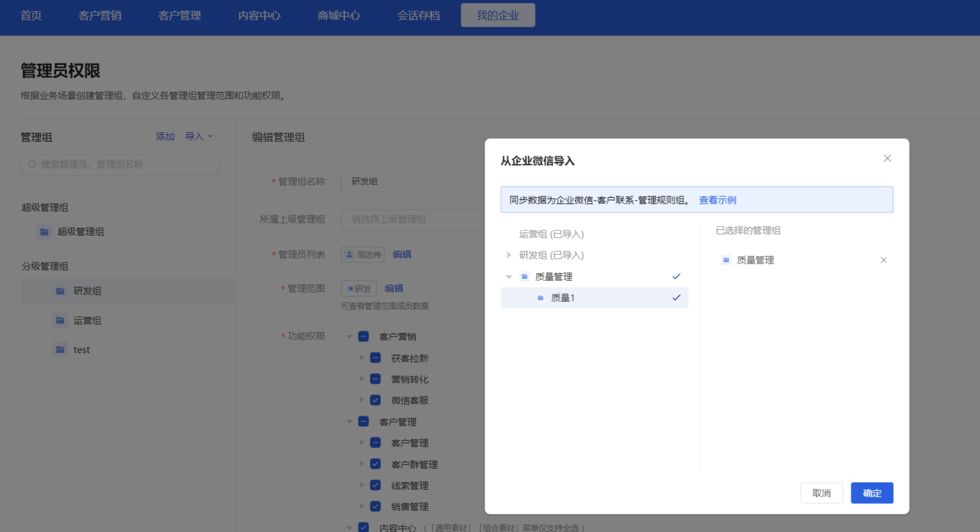The height and width of the screenshot is (532, 980).
Task: Click the folder icon beside 质量1
Action: [540, 298]
